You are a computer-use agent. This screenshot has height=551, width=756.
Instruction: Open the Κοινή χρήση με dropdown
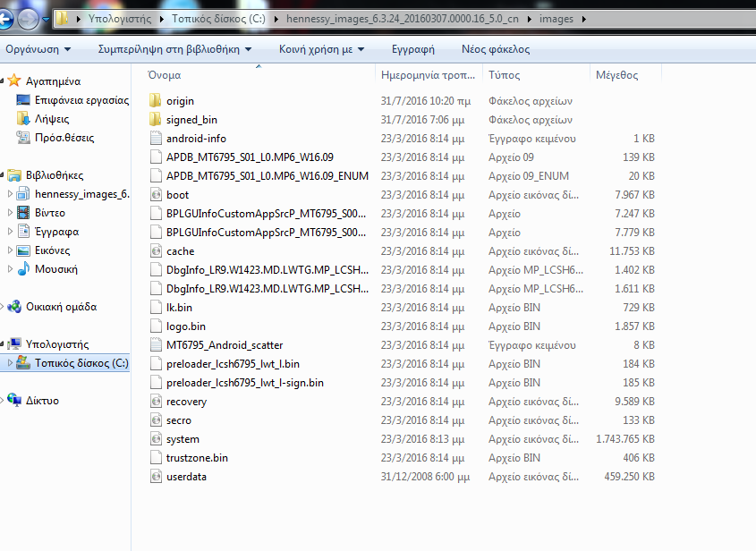[x=321, y=49]
